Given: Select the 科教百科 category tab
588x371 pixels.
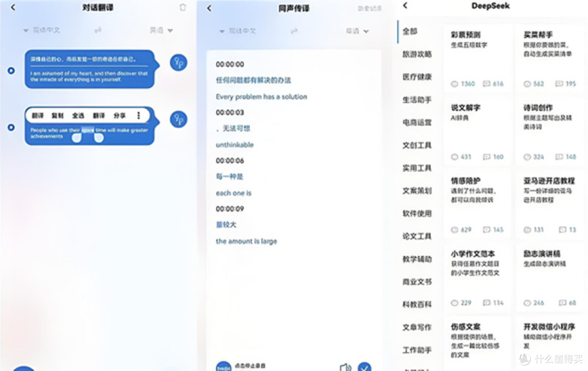Looking at the screenshot, I should 417,305.
